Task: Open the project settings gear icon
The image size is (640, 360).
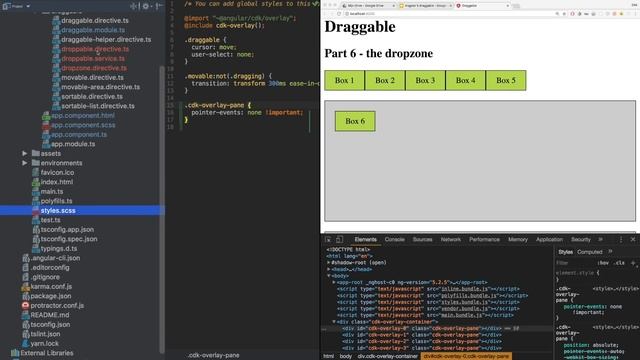Action: (145, 6)
